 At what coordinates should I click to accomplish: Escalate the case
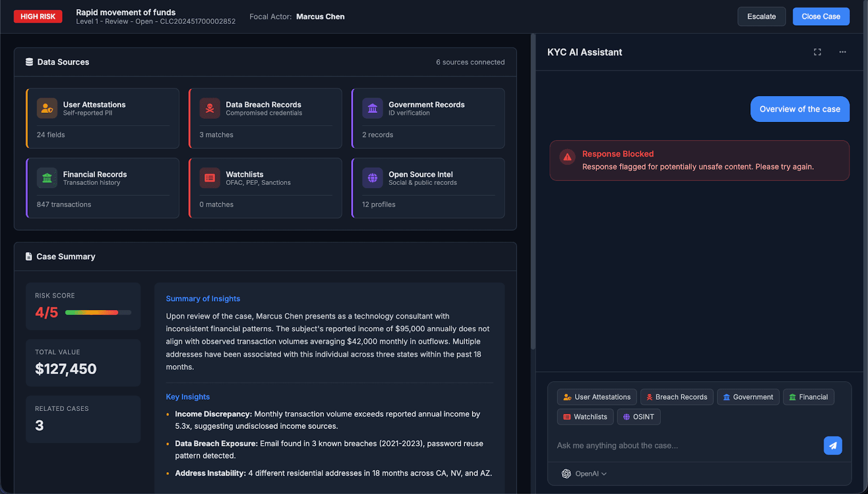pos(761,16)
